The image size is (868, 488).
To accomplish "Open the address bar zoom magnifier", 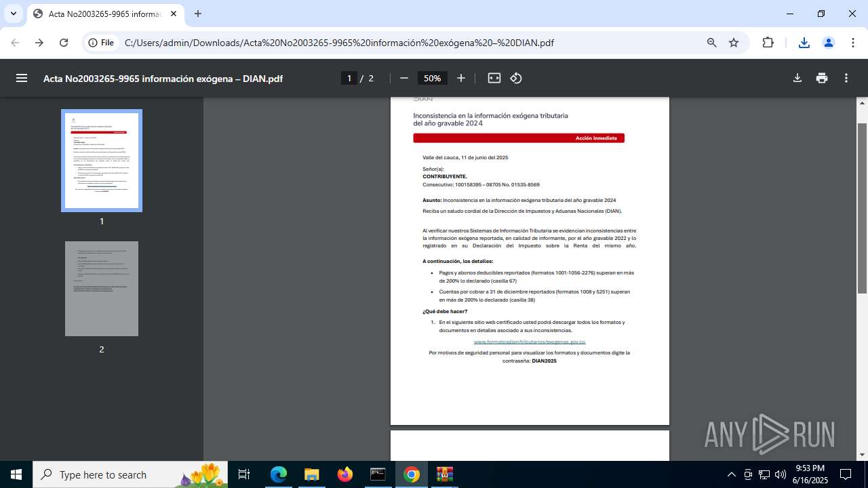I will point(712,43).
